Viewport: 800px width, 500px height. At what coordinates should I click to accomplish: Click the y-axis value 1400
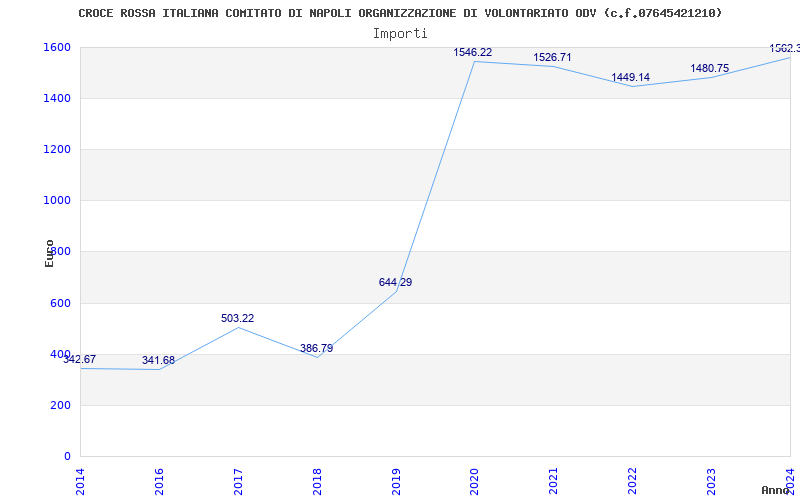(x=55, y=98)
